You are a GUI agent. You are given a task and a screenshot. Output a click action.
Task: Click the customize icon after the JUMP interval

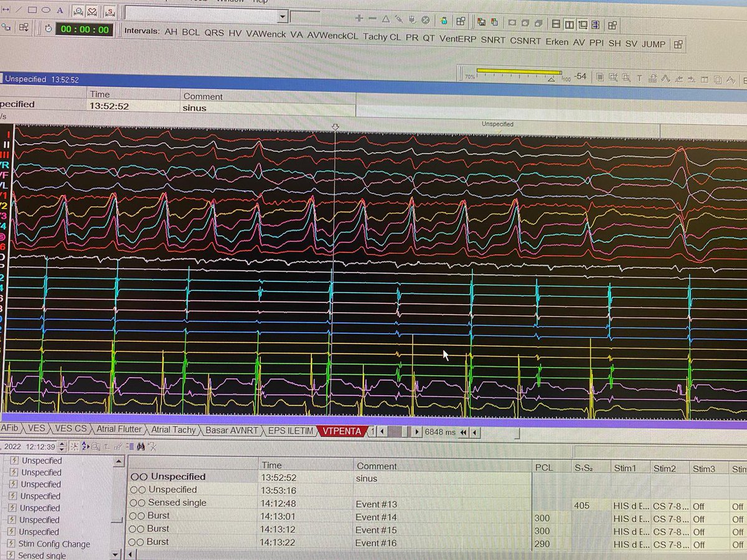coord(679,44)
